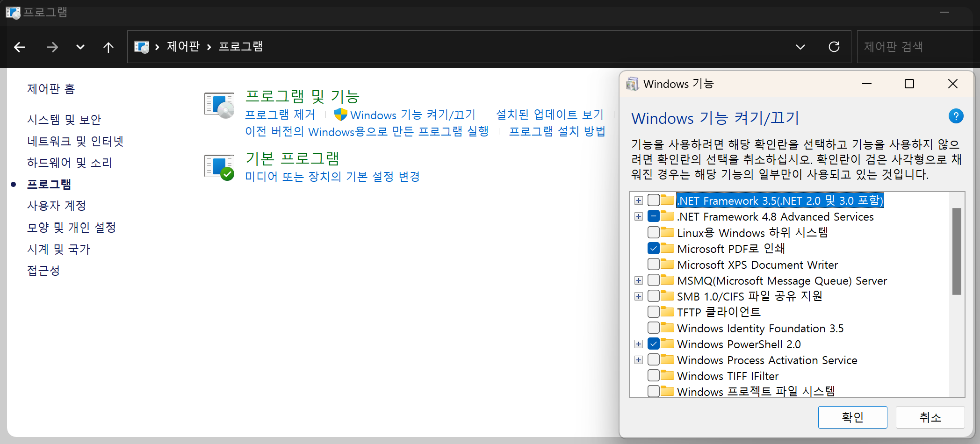Open 하드웨어 및 소리 category
Screen dimensions: 980x444
pyautogui.click(x=70, y=163)
